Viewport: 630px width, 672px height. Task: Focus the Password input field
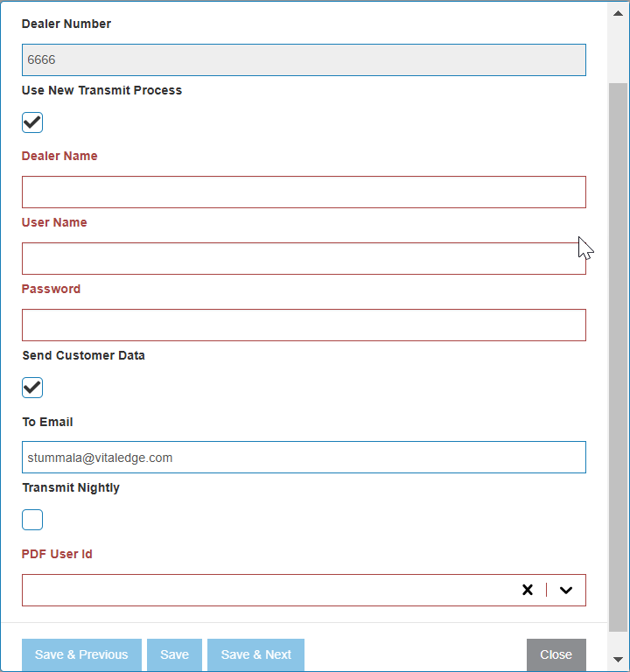[304, 325]
